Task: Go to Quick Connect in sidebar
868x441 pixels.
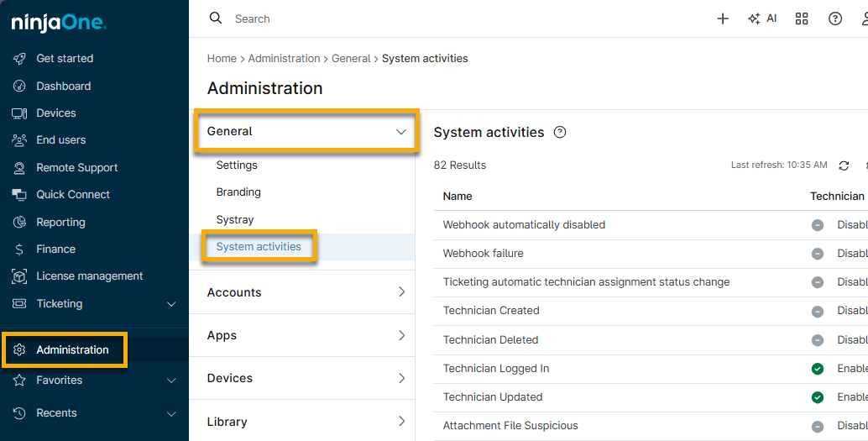Action: [73, 194]
